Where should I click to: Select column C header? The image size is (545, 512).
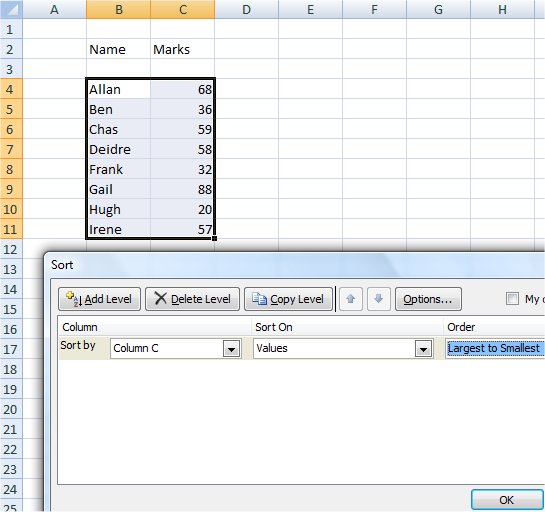(183, 9)
